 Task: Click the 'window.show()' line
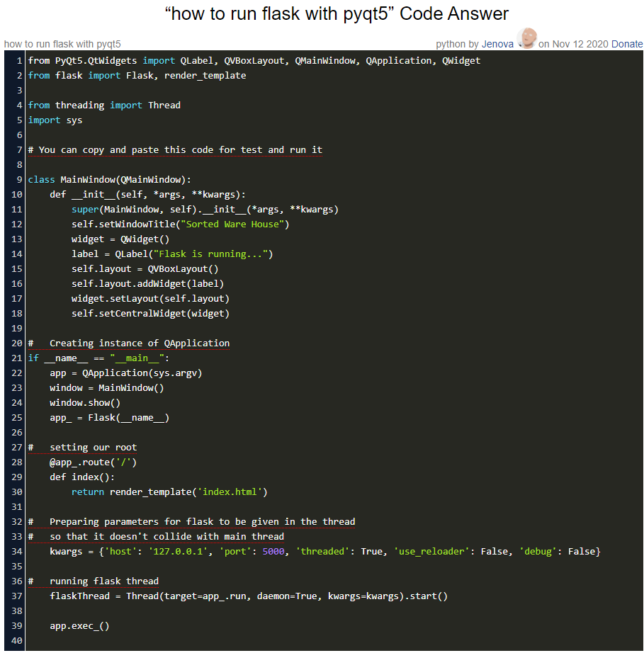point(85,403)
